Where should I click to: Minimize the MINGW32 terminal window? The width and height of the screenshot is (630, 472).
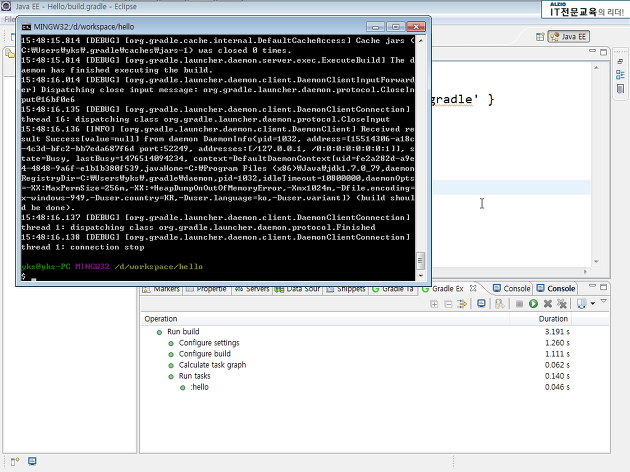pyautogui.click(x=375, y=27)
